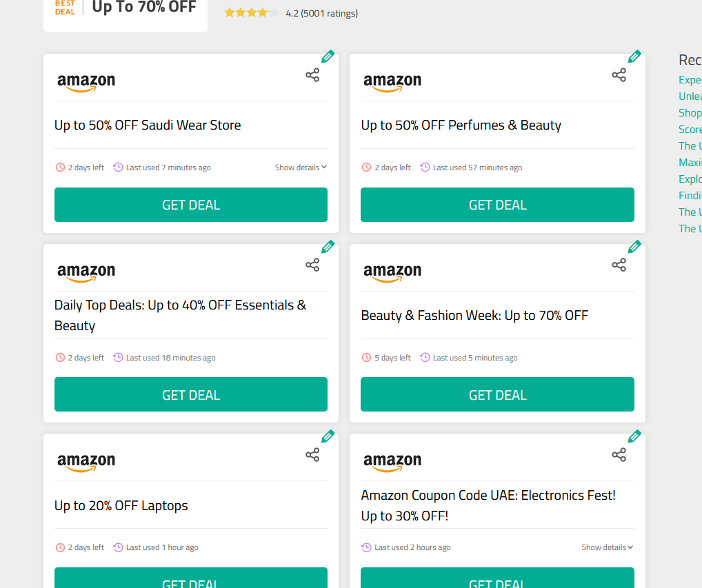The height and width of the screenshot is (588, 702).
Task: Click the Amazon logo on Electronics Fest card
Action: click(x=392, y=460)
